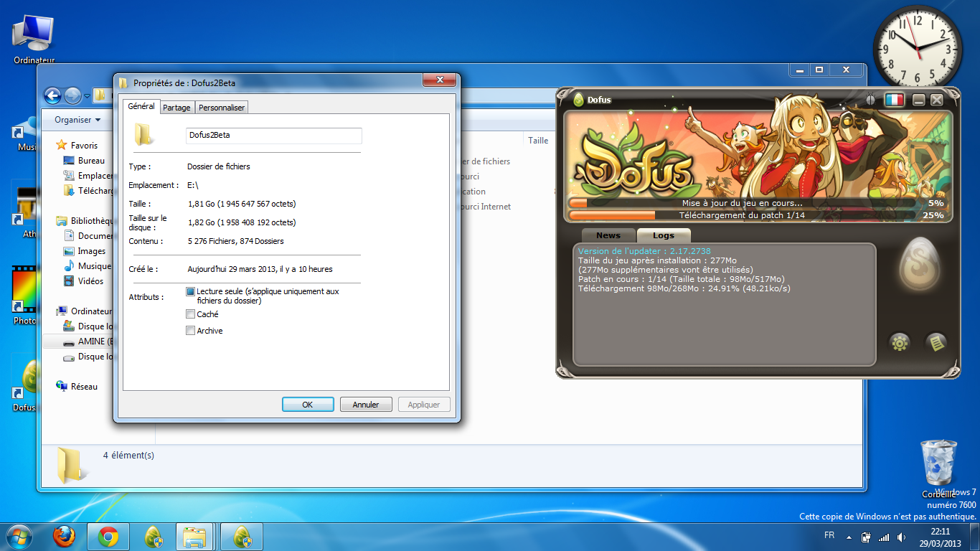This screenshot has width=980, height=551.
Task: Confirm properties with OK button
Action: tap(308, 405)
